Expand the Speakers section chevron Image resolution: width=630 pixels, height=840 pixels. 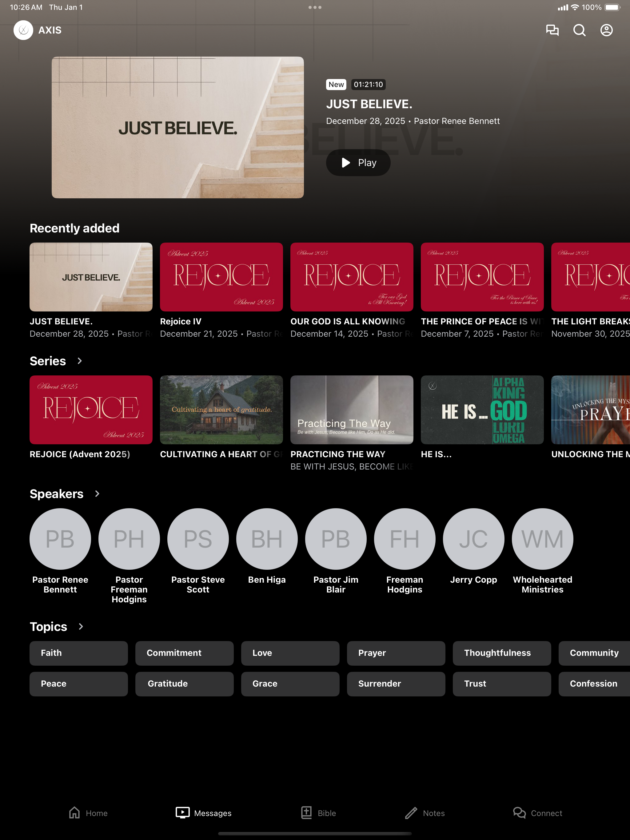pyautogui.click(x=97, y=494)
